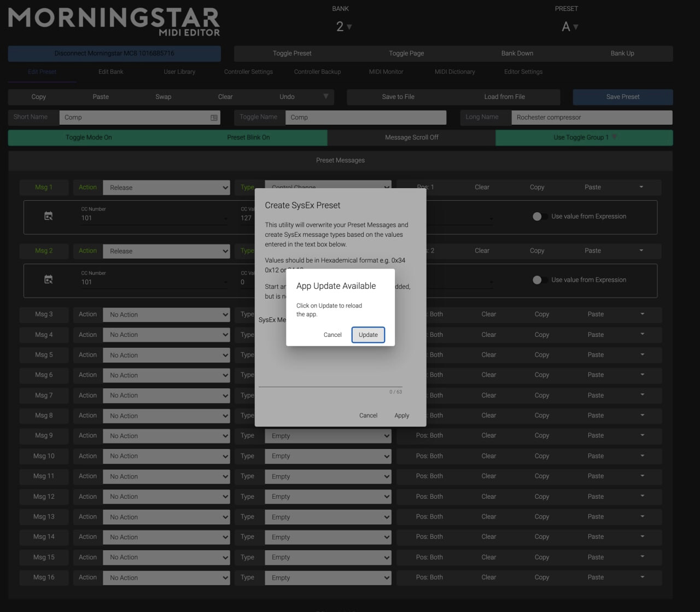
Task: Click Clear on the Msg 4 row
Action: point(489,335)
